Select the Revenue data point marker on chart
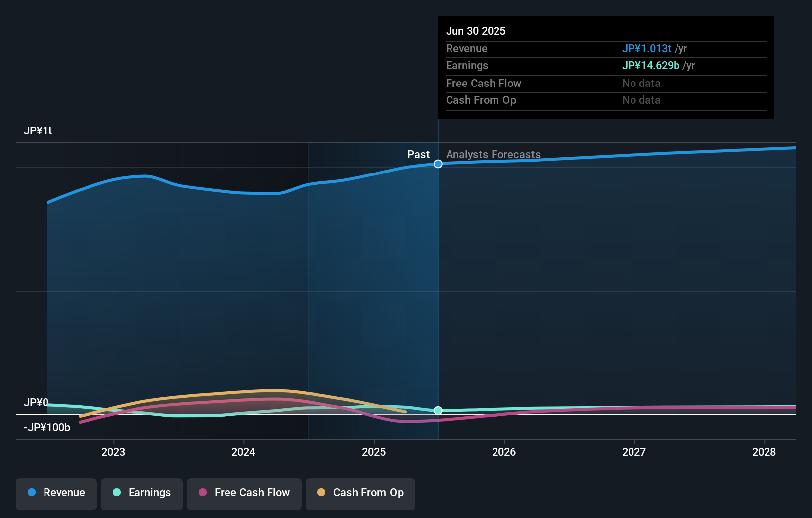812x518 pixels. pos(438,164)
